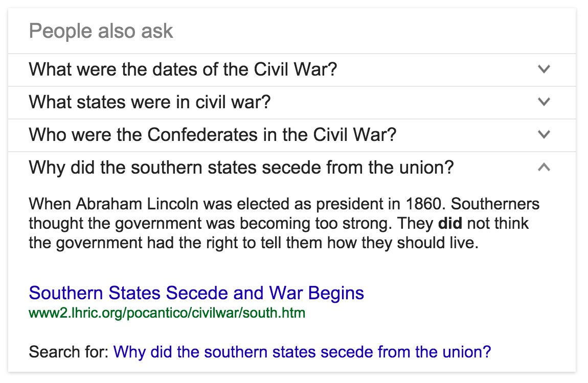Click the 'Why did the southern states secede' question text
This screenshot has height=383, width=588.
coord(241,167)
